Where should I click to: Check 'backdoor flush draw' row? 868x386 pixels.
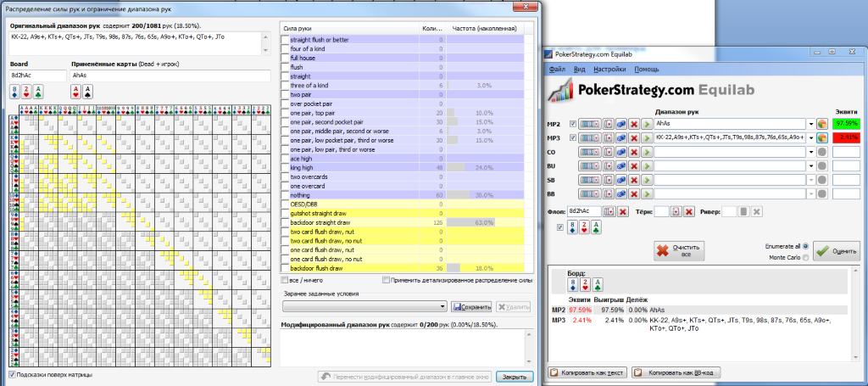285,269
